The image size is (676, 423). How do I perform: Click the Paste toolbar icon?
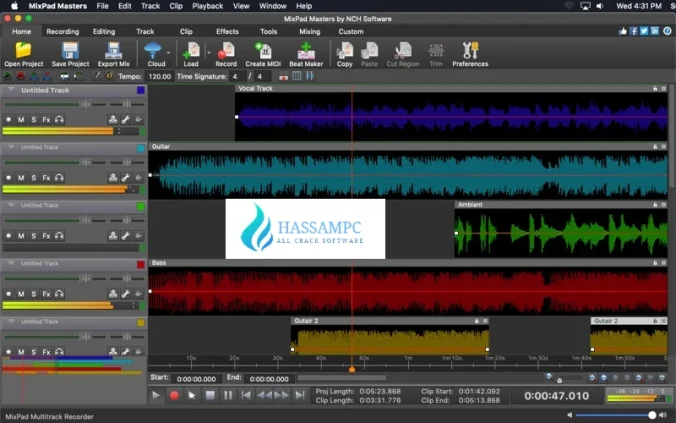[x=369, y=50]
